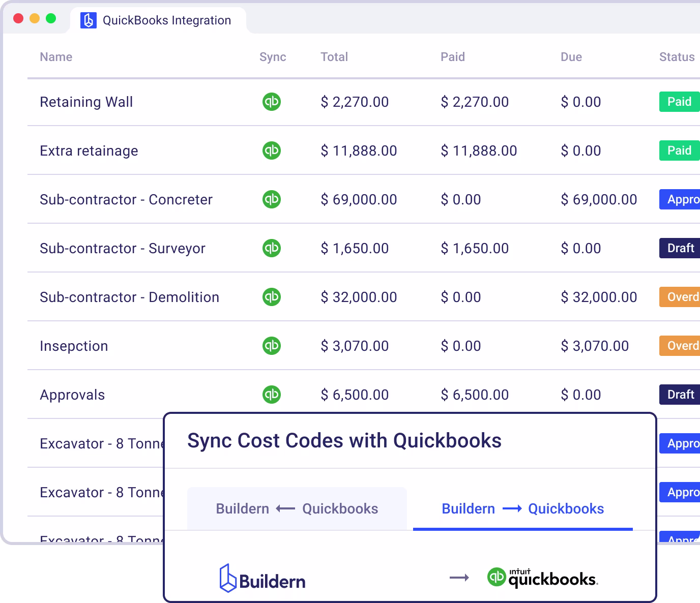The image size is (700, 603).
Task: Minimize the window with yellow button
Action: click(x=35, y=18)
